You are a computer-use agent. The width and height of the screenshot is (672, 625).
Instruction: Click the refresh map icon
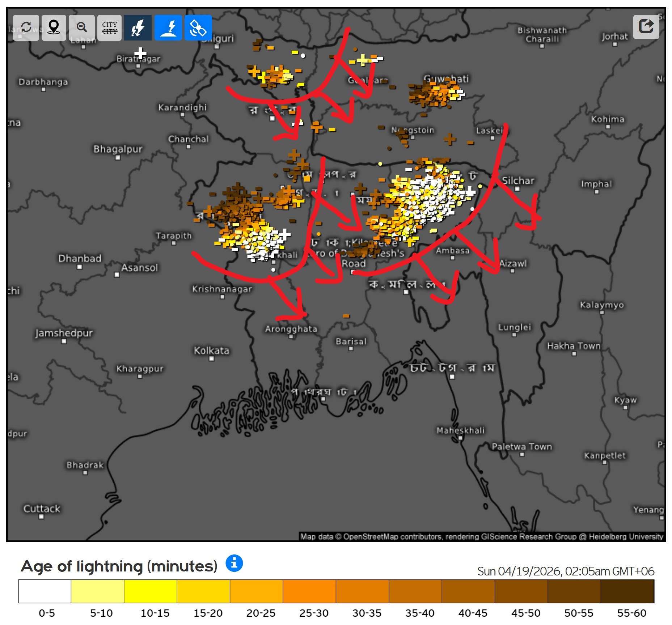pos(26,27)
